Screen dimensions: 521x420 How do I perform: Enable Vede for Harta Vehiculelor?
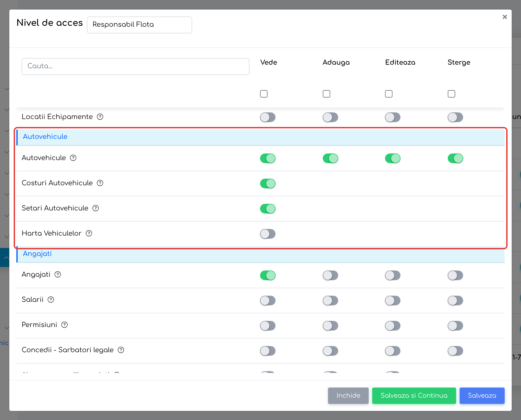[x=268, y=234]
